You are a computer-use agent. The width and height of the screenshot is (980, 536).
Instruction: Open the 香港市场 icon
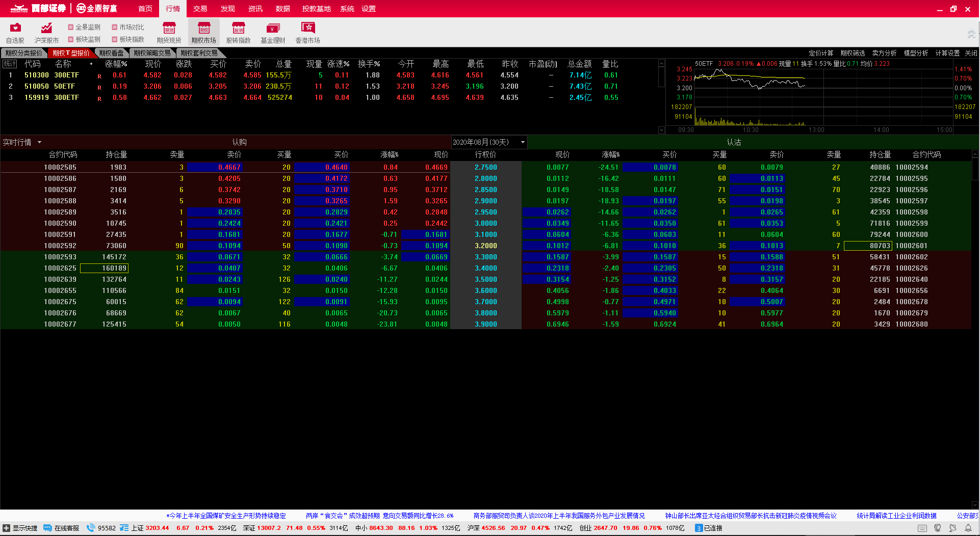(307, 29)
